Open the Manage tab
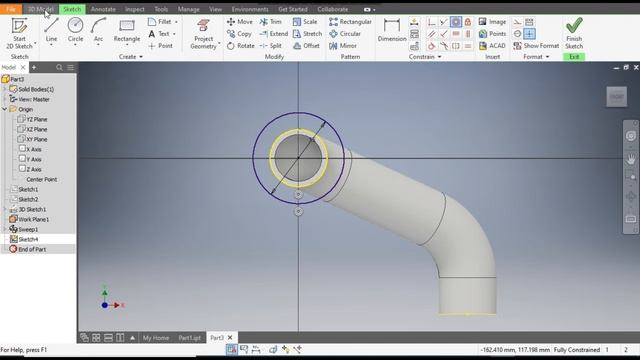640x360 pixels. coord(189,9)
